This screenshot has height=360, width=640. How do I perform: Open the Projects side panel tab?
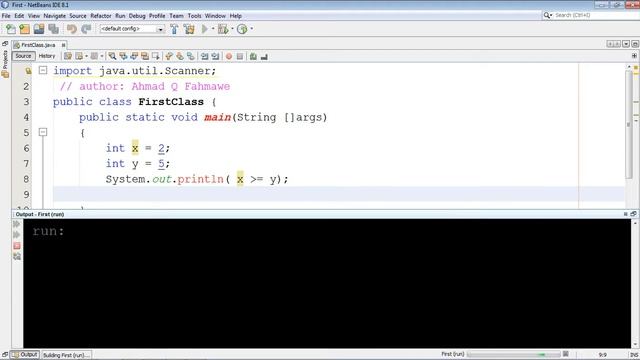pyautogui.click(x=5, y=64)
